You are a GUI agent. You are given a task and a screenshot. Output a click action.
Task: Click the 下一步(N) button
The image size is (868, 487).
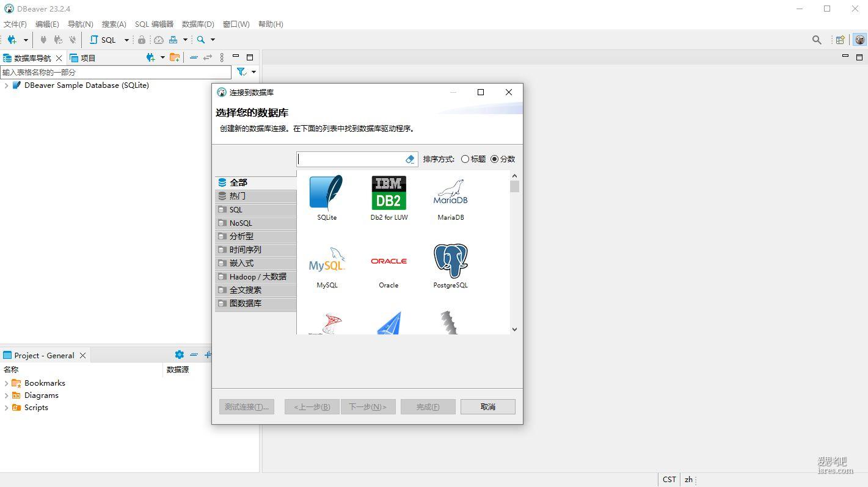[368, 407]
